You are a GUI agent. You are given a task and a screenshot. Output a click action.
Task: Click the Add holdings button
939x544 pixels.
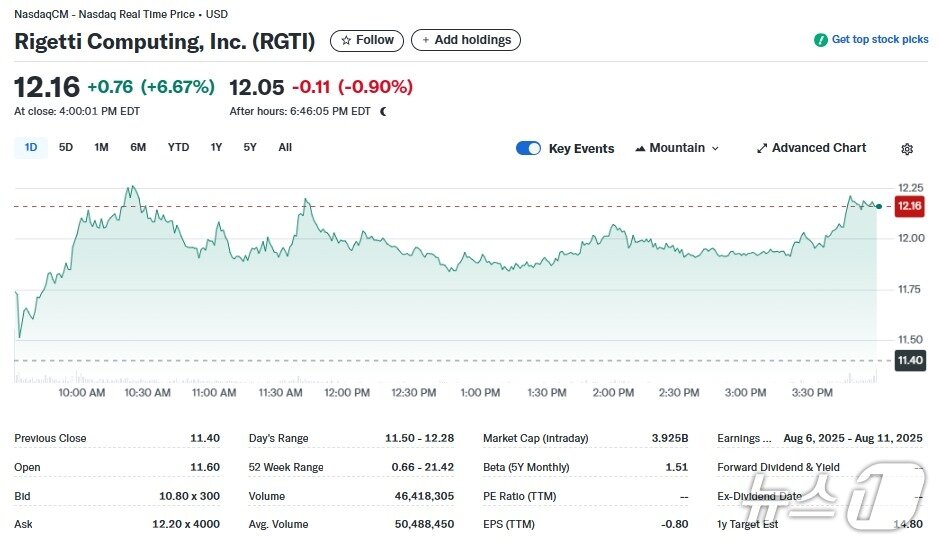(x=466, y=41)
